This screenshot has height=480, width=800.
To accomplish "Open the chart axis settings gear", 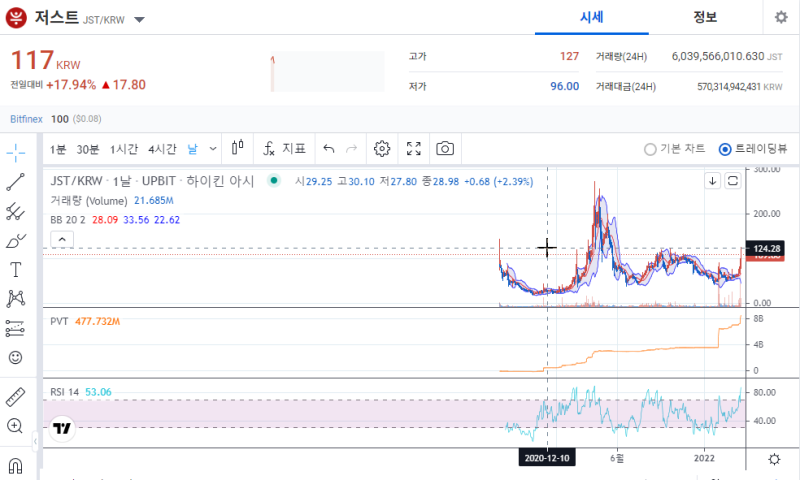I will [x=774, y=459].
